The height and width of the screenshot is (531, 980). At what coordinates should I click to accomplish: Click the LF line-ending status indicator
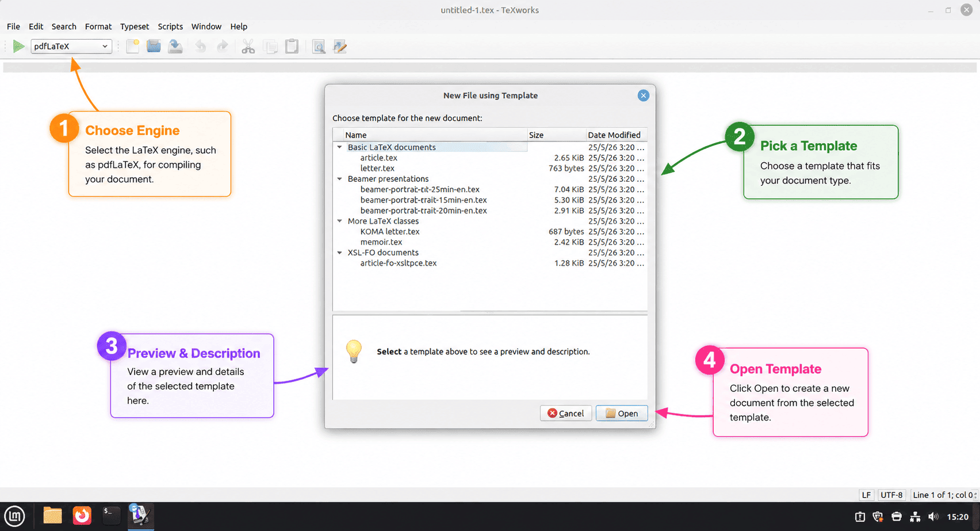tap(867, 495)
